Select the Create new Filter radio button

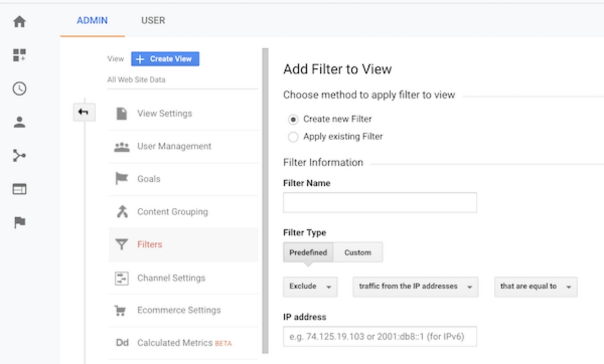(x=293, y=119)
